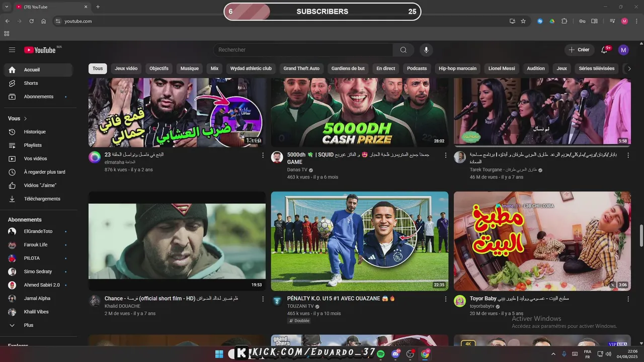
Task: Select the Audition chip
Action: tap(536, 68)
